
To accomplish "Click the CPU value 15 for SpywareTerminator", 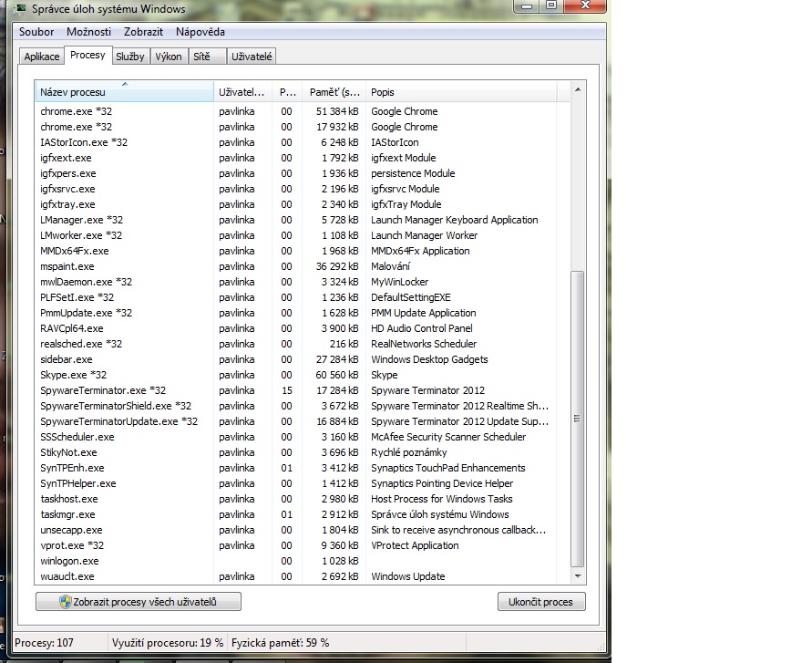I will click(x=287, y=390).
